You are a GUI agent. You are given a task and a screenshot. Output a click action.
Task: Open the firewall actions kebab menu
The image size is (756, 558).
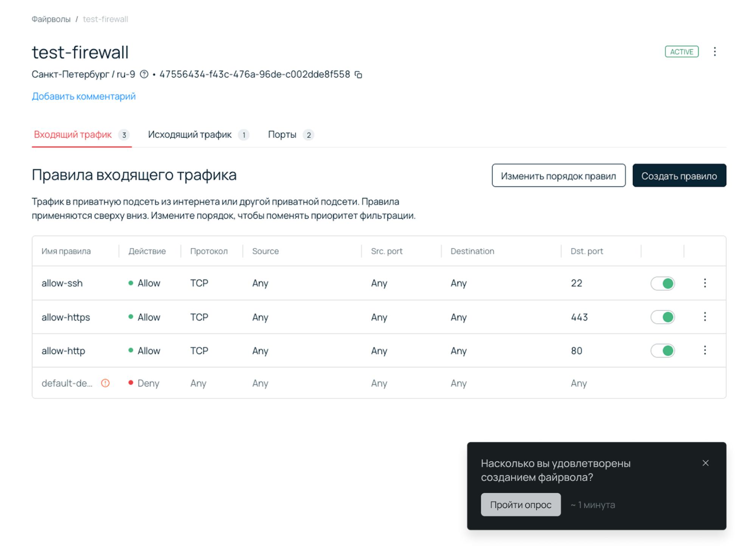pos(715,52)
